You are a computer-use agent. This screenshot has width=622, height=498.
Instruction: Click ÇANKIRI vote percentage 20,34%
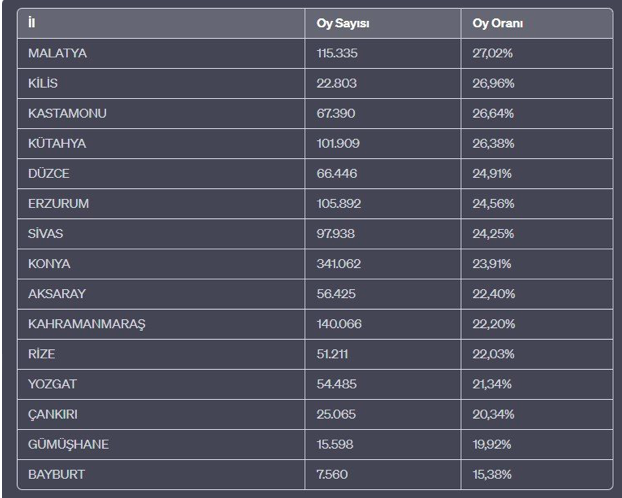point(493,414)
